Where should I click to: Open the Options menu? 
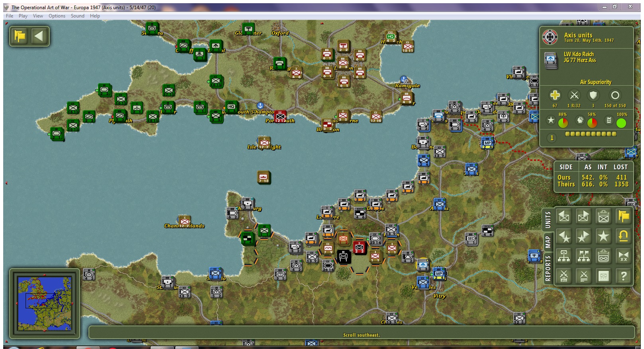click(x=57, y=16)
